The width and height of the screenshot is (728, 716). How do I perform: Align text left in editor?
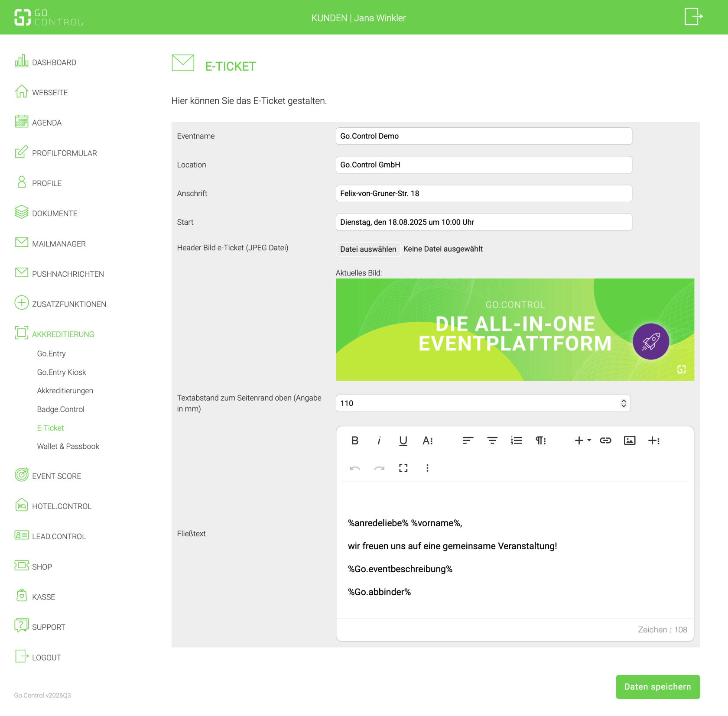pyautogui.click(x=468, y=441)
